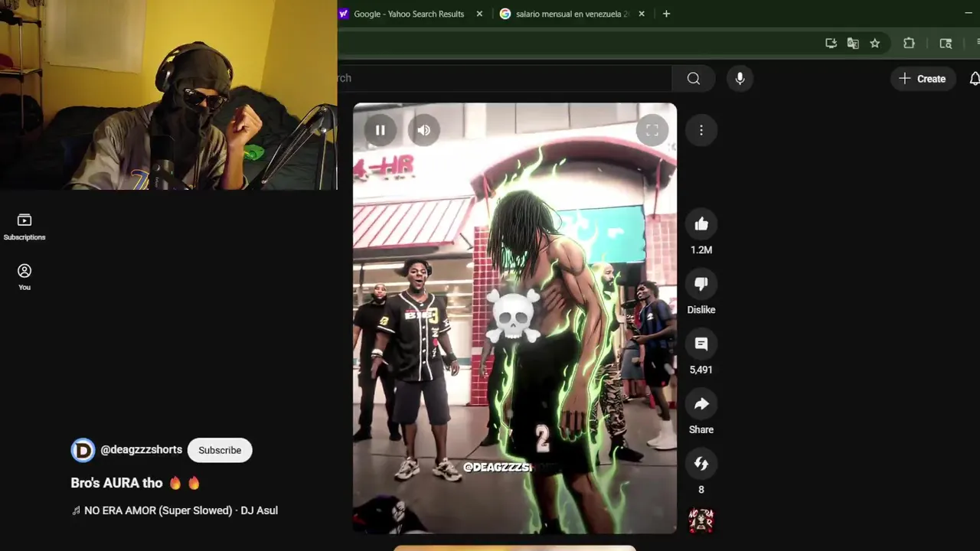Open the tab search icon in toolbar
This screenshot has height=551, width=980.
point(946,44)
